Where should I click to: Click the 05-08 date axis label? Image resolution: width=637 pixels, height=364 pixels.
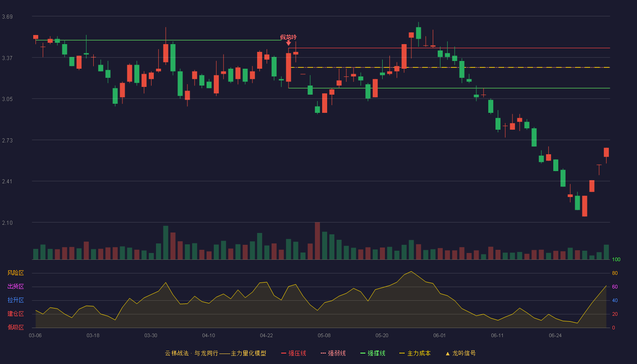click(x=324, y=335)
